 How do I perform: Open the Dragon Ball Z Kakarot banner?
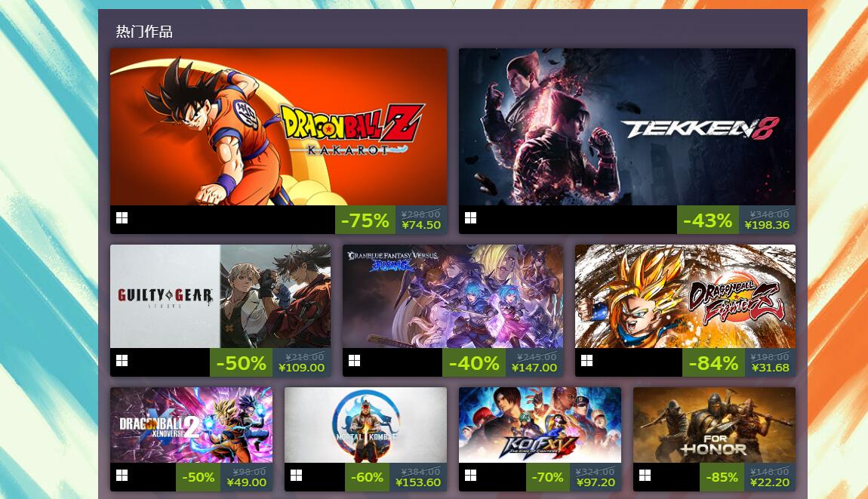(279, 127)
